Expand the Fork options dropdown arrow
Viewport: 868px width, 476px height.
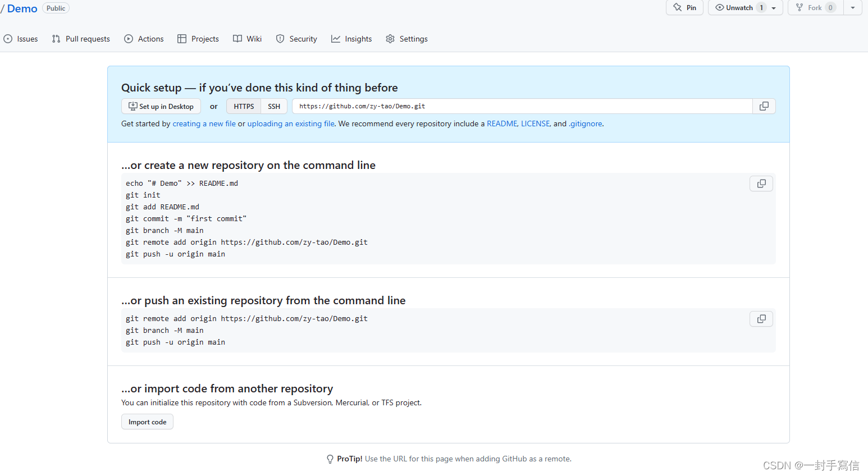click(x=853, y=8)
